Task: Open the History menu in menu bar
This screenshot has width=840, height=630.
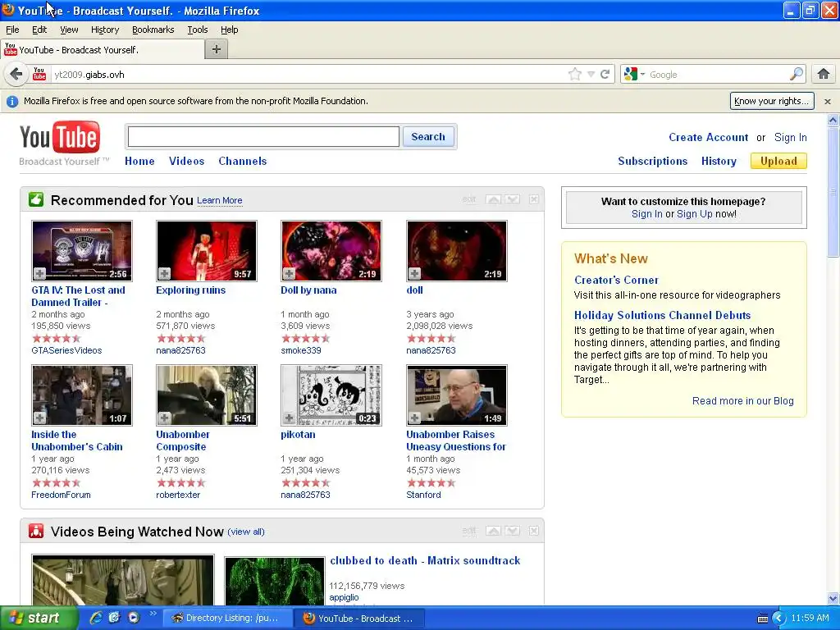Action: pyautogui.click(x=105, y=30)
